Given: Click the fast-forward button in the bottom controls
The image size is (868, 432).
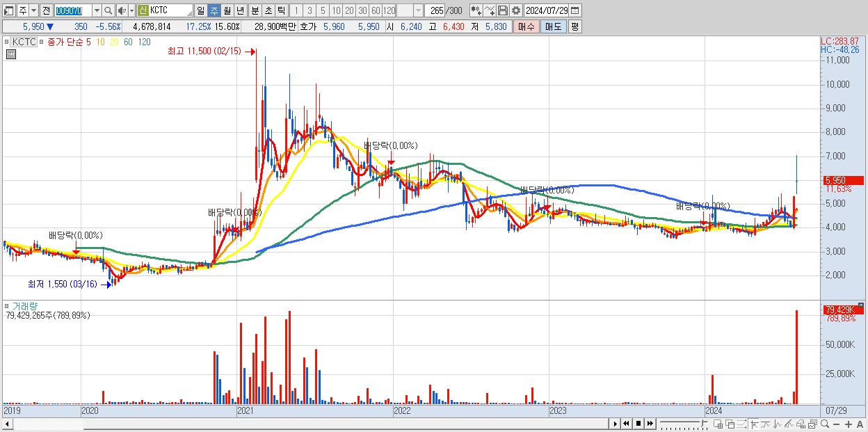Looking at the screenshot, I should pyautogui.click(x=650, y=424).
